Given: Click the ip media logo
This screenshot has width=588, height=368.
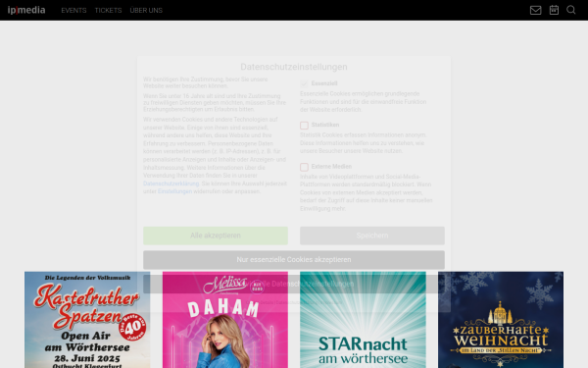Looking at the screenshot, I should [26, 10].
